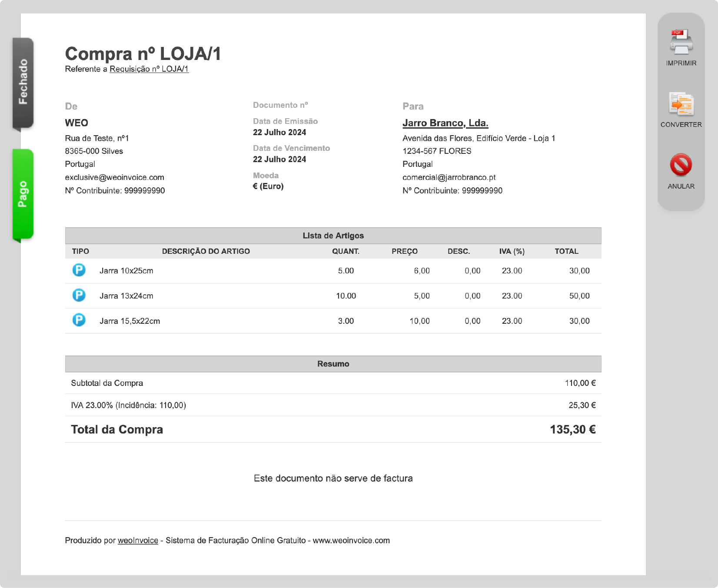718x588 pixels.
Task: Click the Lista de Artigos header
Action: pyautogui.click(x=333, y=236)
